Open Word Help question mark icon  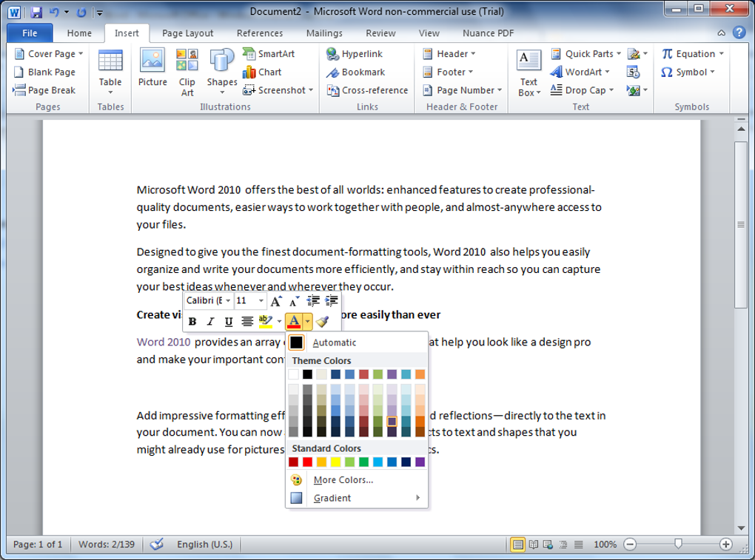(739, 33)
